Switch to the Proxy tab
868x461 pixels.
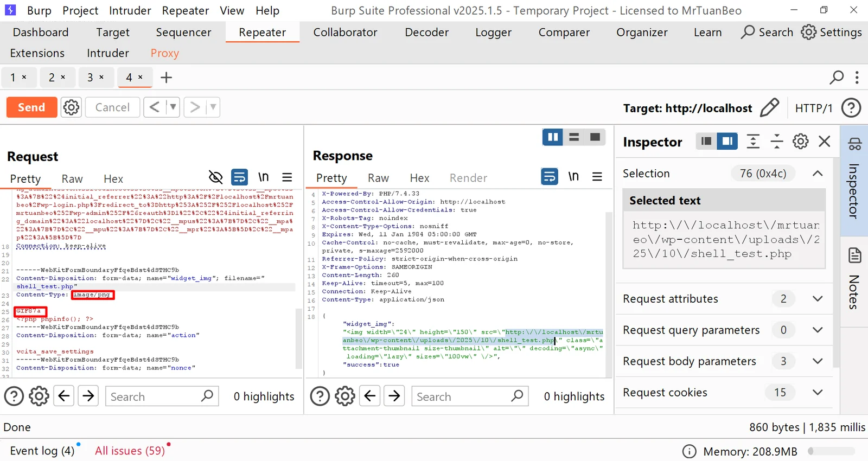point(165,53)
